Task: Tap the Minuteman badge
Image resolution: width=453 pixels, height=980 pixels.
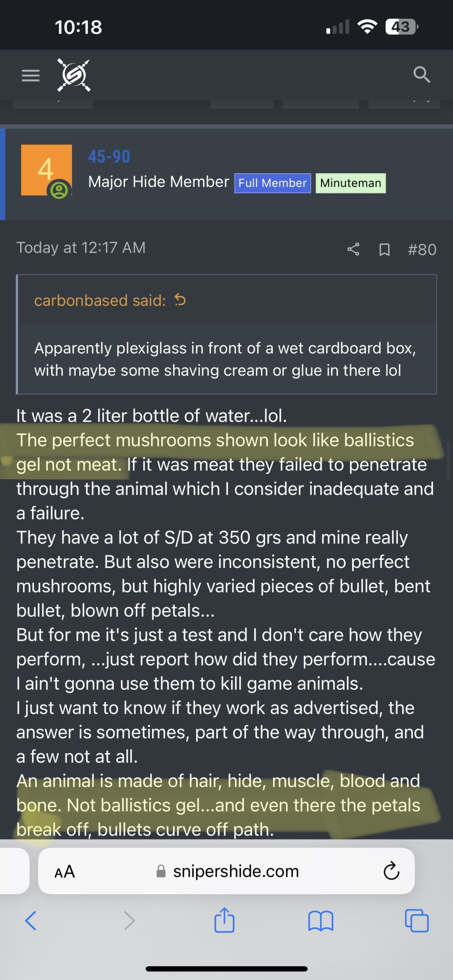Action: [x=351, y=183]
